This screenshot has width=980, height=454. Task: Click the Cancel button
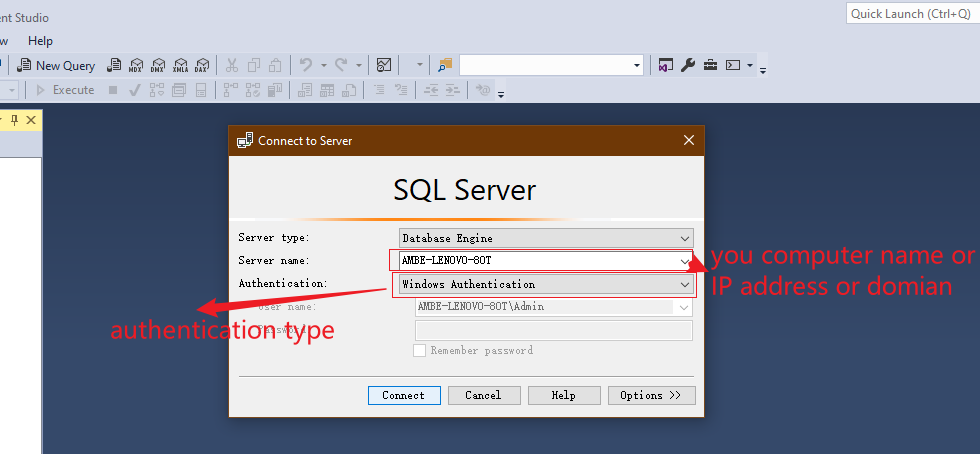483,395
